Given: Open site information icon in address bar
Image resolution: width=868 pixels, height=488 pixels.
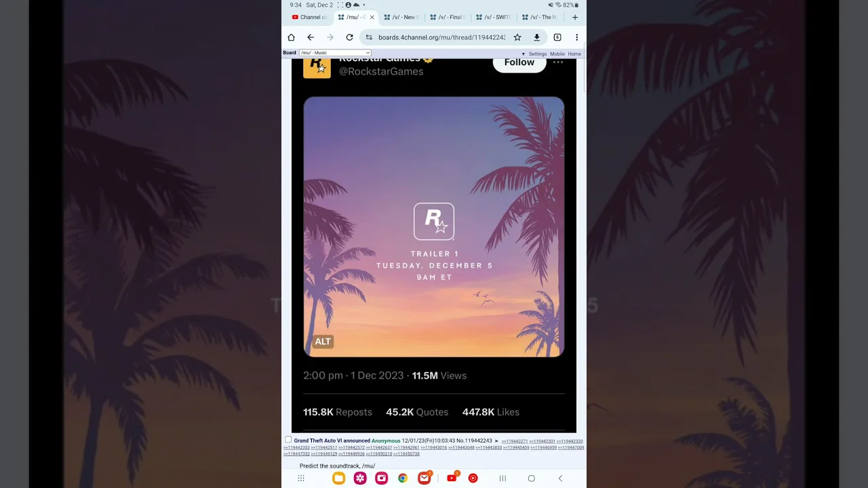Looking at the screenshot, I should pyautogui.click(x=369, y=37).
